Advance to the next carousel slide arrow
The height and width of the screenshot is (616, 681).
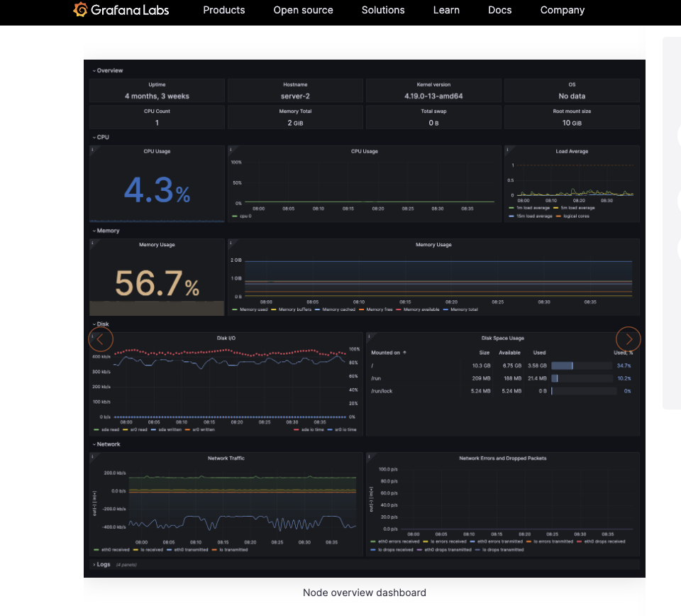point(629,339)
